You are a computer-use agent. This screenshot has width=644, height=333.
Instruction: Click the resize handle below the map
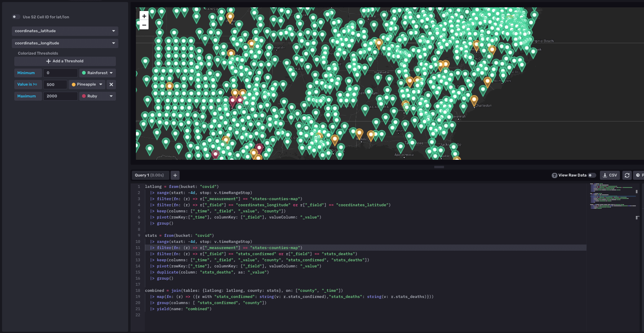pyautogui.click(x=439, y=167)
